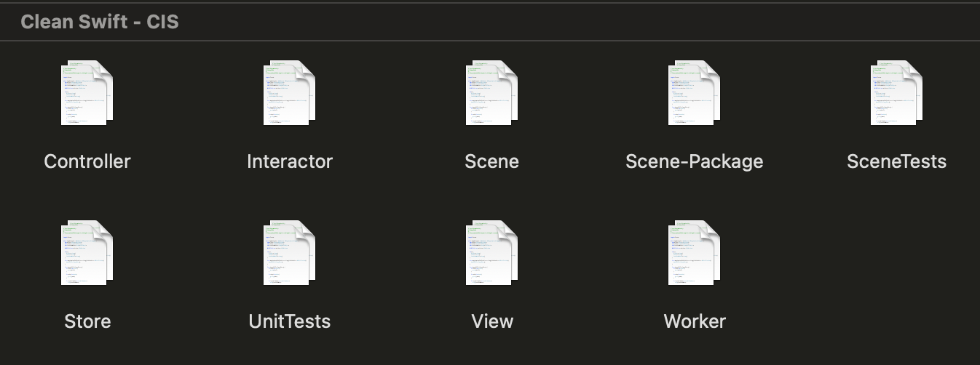Click the Worker text label
980x365 pixels.
(x=695, y=321)
